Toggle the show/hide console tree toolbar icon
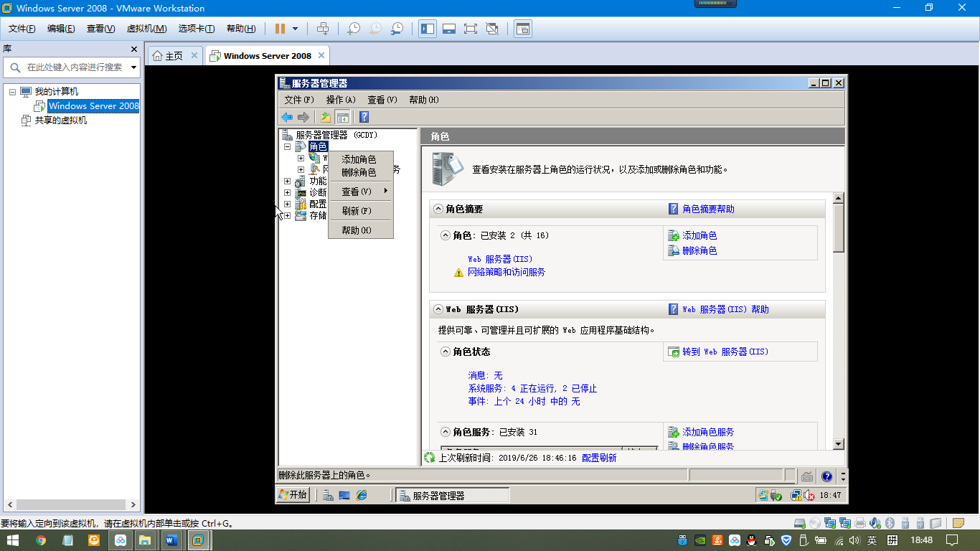The image size is (980, 551). 343,117
